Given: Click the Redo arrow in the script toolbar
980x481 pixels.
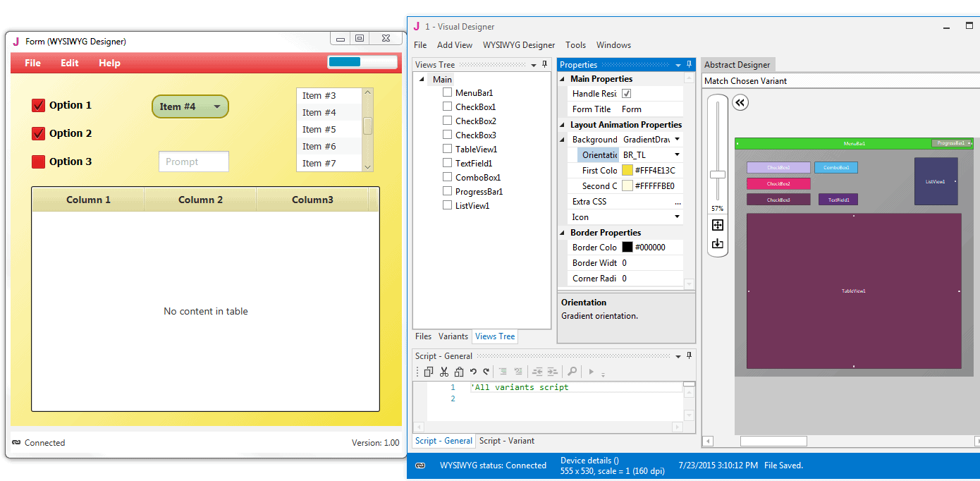Looking at the screenshot, I should pos(486,372).
